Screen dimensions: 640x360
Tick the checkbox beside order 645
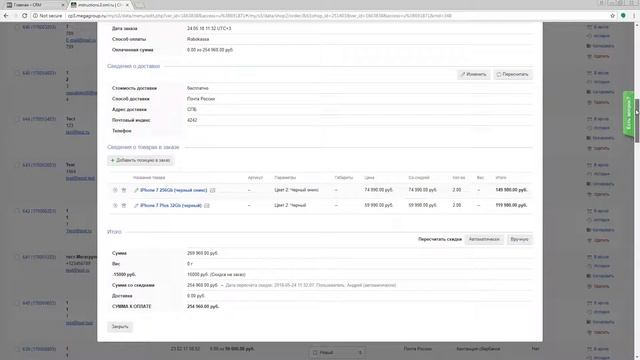[17, 73]
